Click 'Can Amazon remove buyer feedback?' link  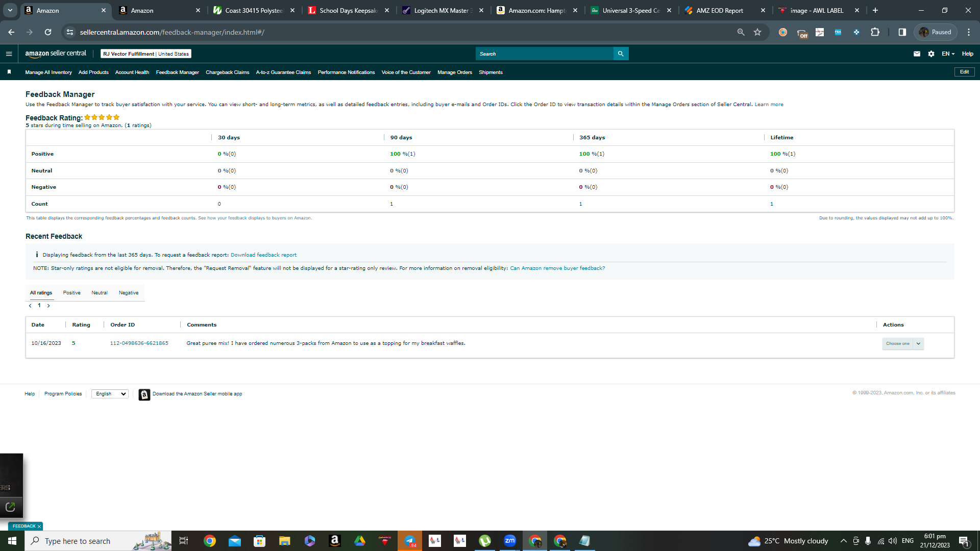(557, 268)
